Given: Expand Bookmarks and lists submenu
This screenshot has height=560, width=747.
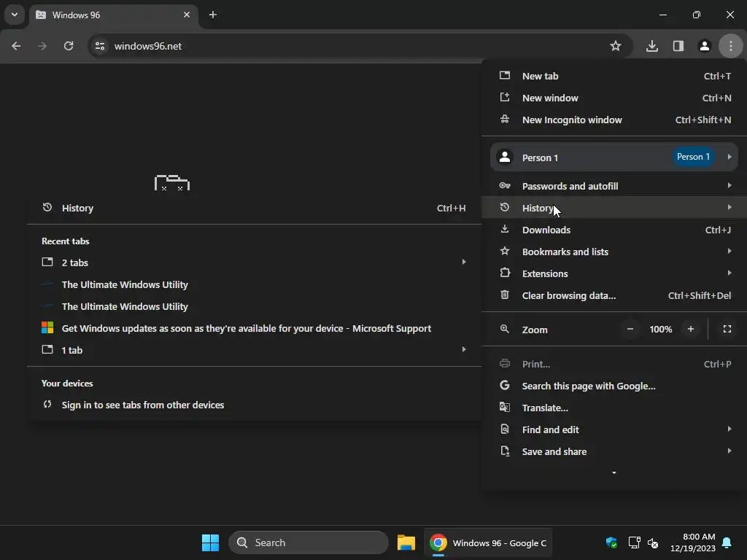Looking at the screenshot, I should 614,252.
